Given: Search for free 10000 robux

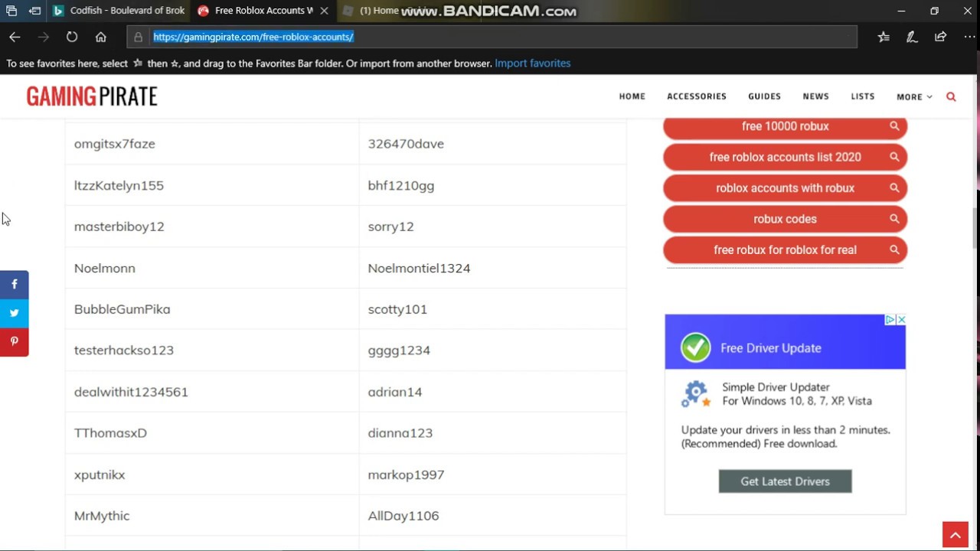Looking at the screenshot, I should pos(785,126).
